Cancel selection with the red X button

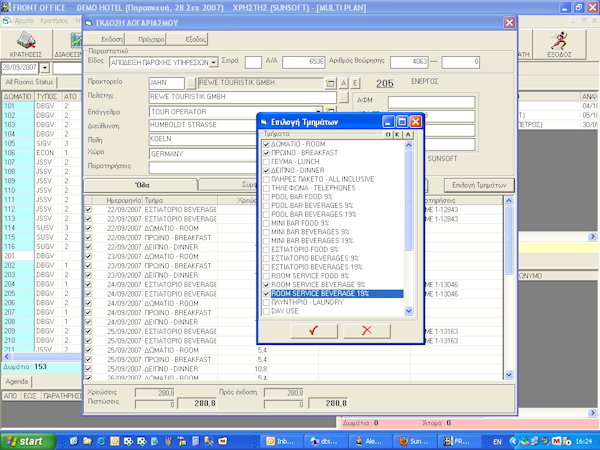click(x=367, y=331)
